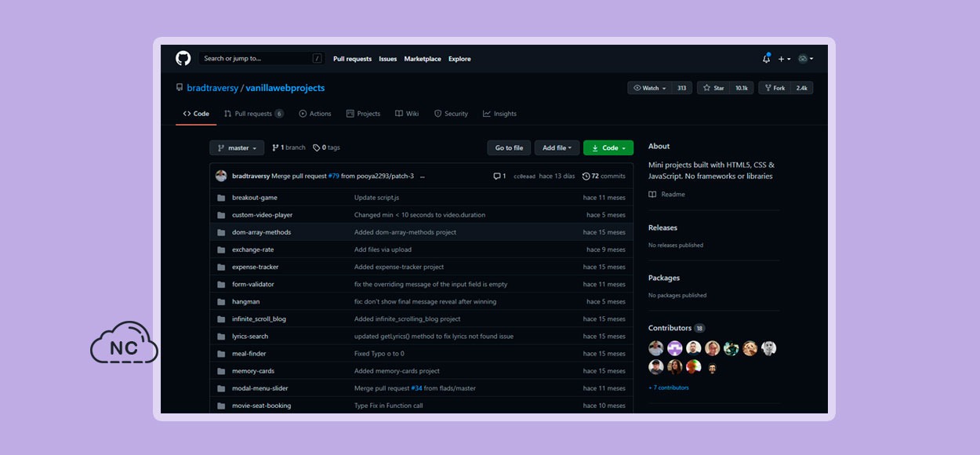The image size is (980, 455).
Task: View the 72 commits history
Action: [x=604, y=177]
